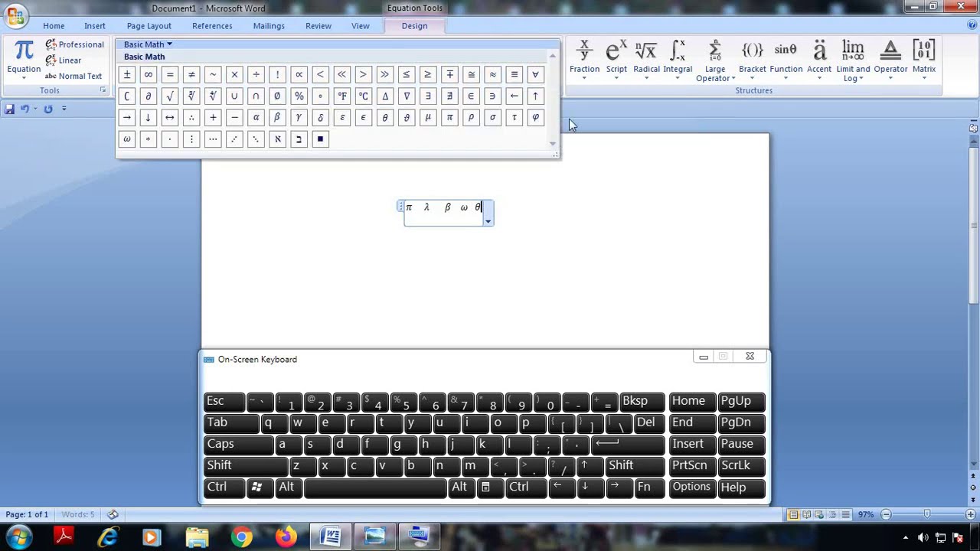
Task: Toggle left Ctrl key on On-Screen Keyboard
Action: click(x=224, y=487)
